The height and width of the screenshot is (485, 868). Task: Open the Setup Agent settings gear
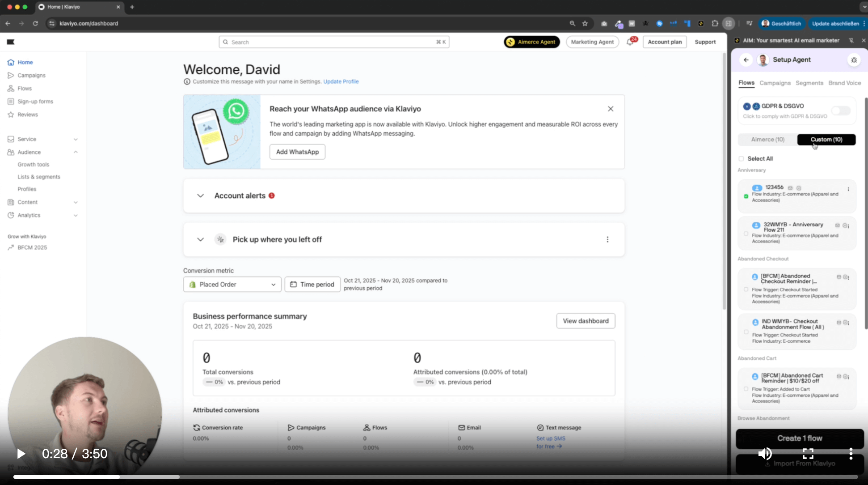[854, 60]
